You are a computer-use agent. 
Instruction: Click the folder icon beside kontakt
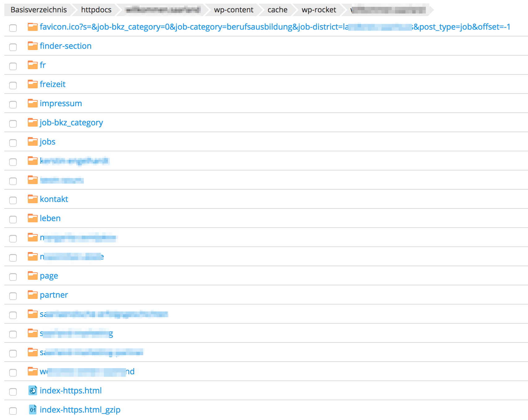(x=32, y=199)
